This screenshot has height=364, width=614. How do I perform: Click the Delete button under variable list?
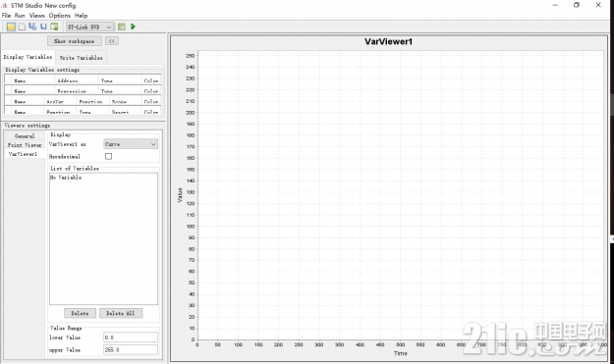(x=80, y=313)
